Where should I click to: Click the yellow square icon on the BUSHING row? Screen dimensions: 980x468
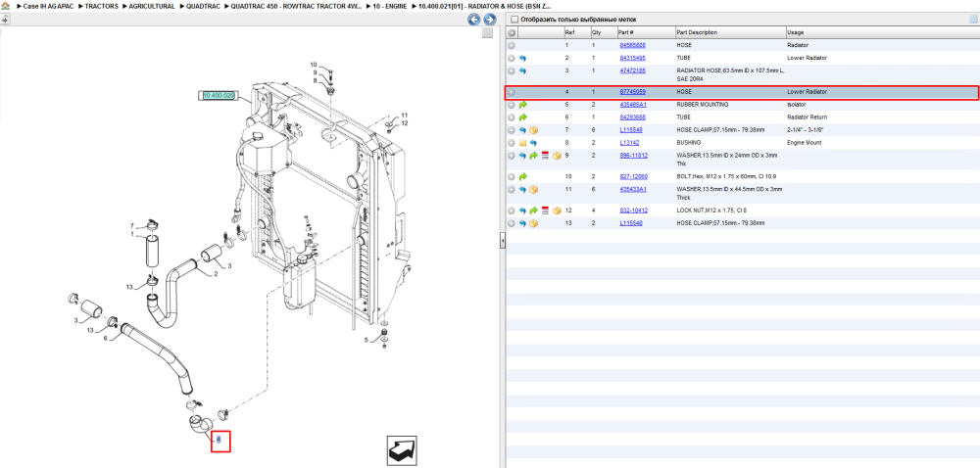coord(522,143)
